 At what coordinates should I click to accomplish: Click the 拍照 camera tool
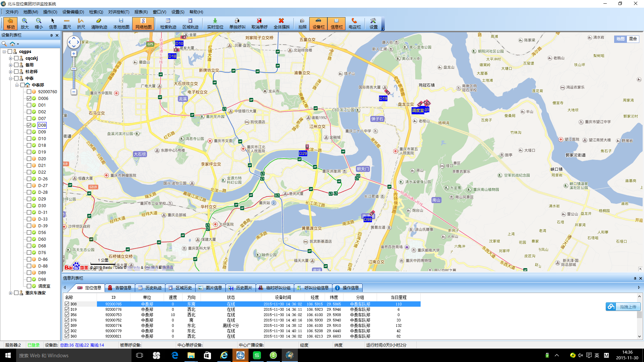tap(302, 24)
